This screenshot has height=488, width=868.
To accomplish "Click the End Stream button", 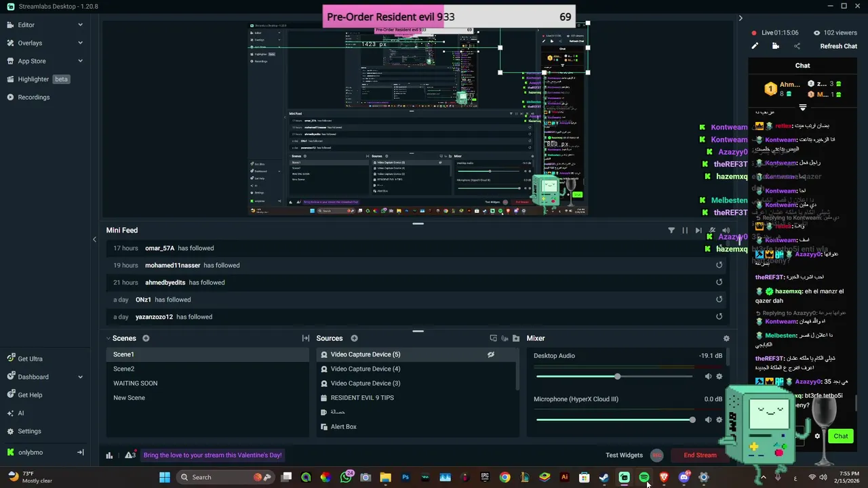I will [700, 455].
